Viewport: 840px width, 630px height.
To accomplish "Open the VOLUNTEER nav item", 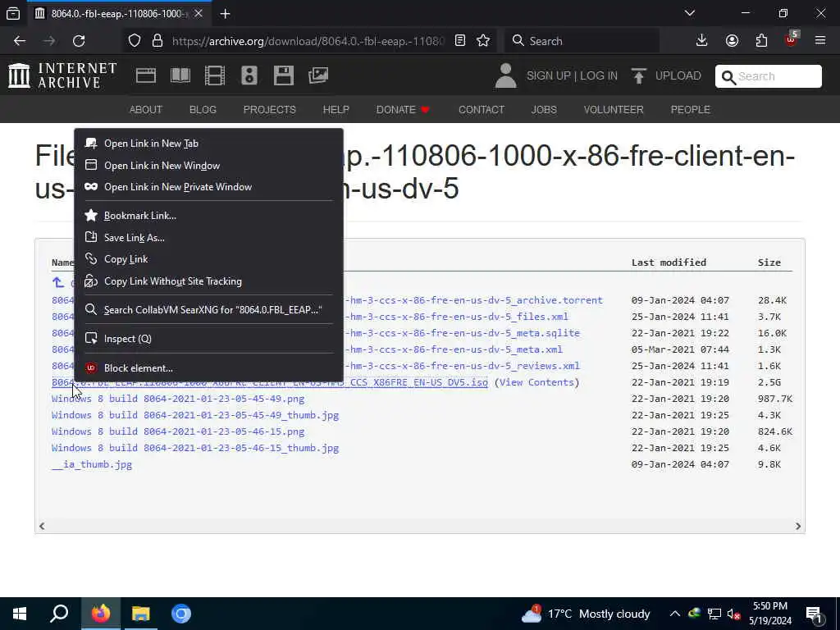I will click(x=614, y=110).
